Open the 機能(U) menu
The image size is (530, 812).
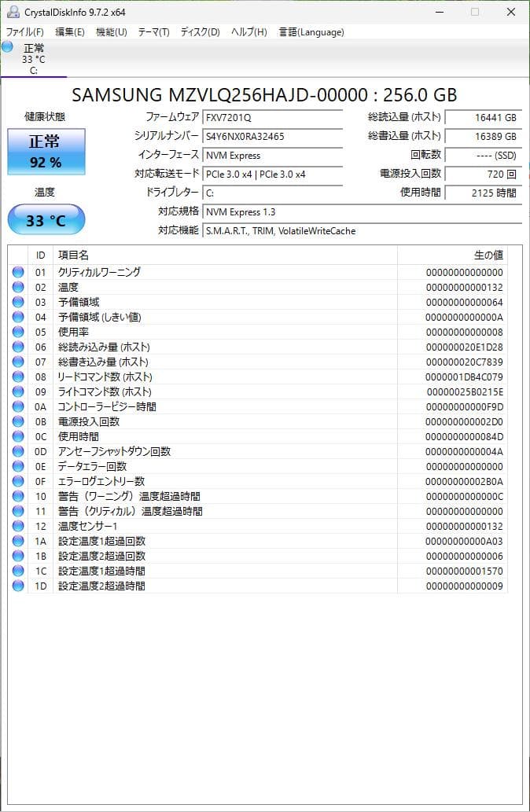(x=112, y=32)
